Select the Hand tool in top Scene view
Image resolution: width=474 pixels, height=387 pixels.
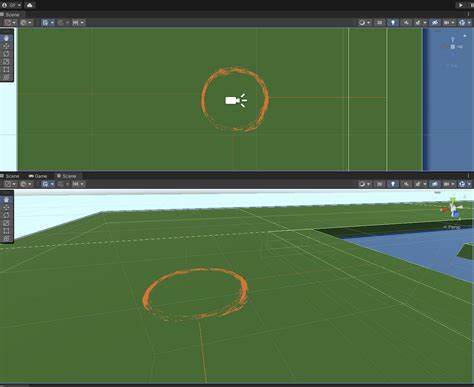coord(7,38)
